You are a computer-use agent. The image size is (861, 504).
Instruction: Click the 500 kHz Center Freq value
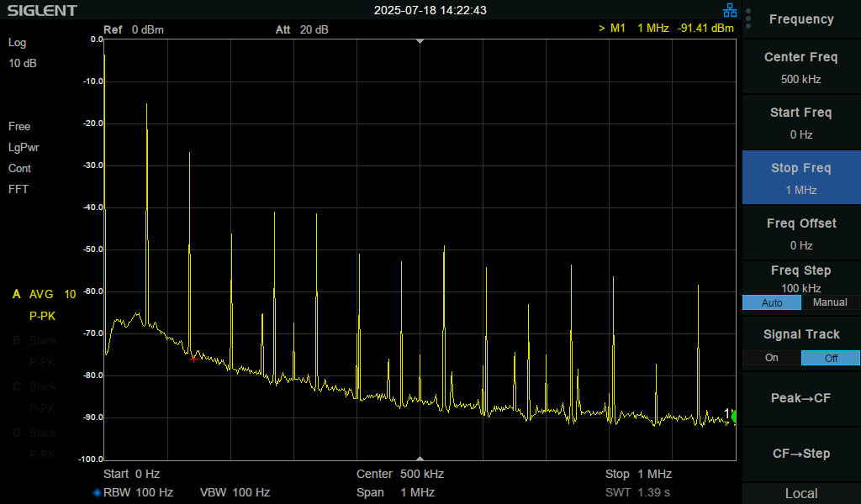[x=801, y=80]
